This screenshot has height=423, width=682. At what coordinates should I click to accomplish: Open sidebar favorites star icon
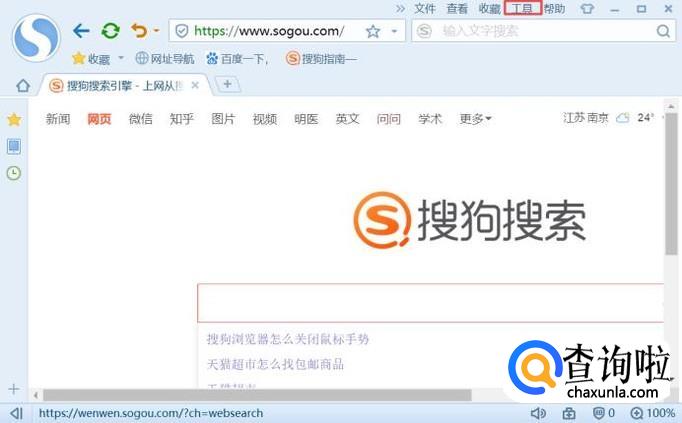point(14,119)
